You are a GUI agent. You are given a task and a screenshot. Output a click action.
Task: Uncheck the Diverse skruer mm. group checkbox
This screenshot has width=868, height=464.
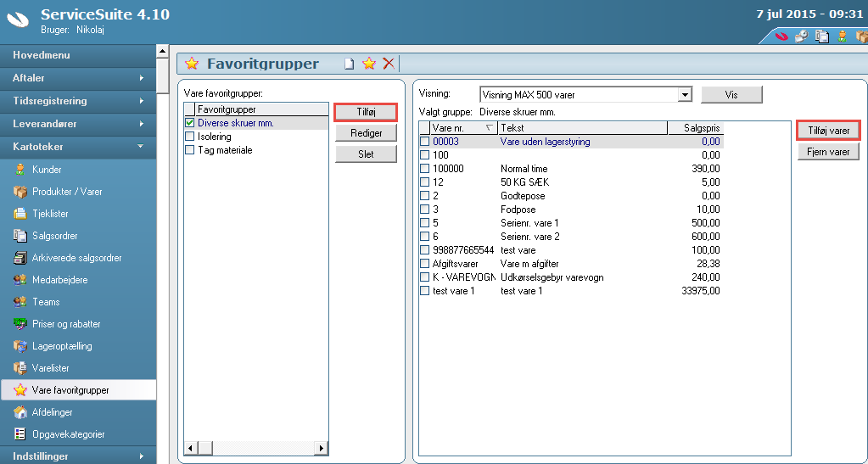coord(190,123)
